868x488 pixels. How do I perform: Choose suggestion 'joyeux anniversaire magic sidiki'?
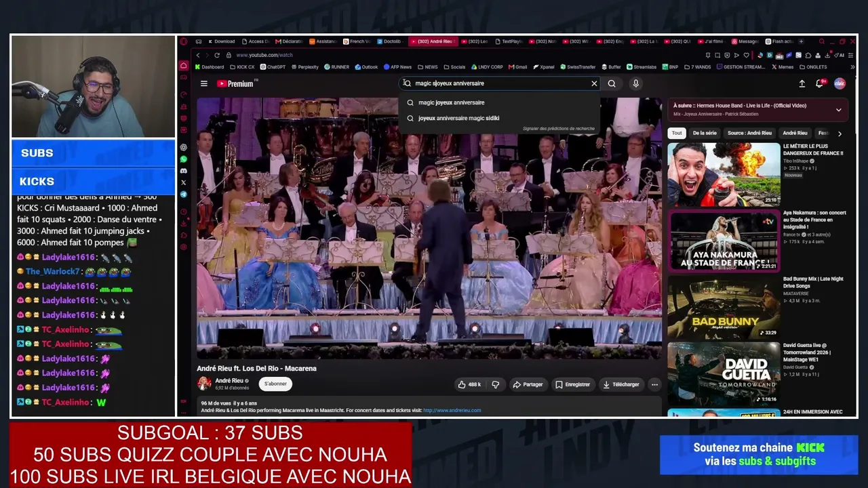(x=458, y=118)
